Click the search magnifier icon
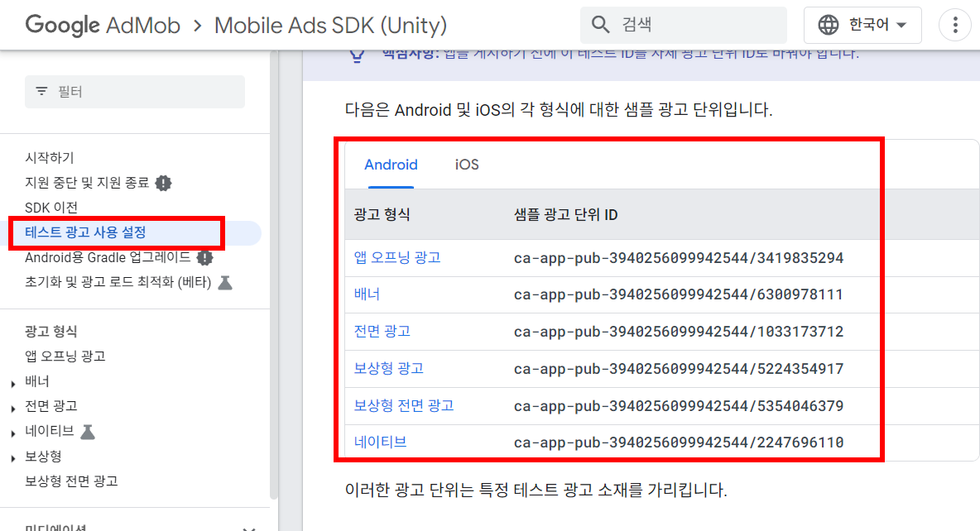The image size is (980, 531). click(600, 25)
